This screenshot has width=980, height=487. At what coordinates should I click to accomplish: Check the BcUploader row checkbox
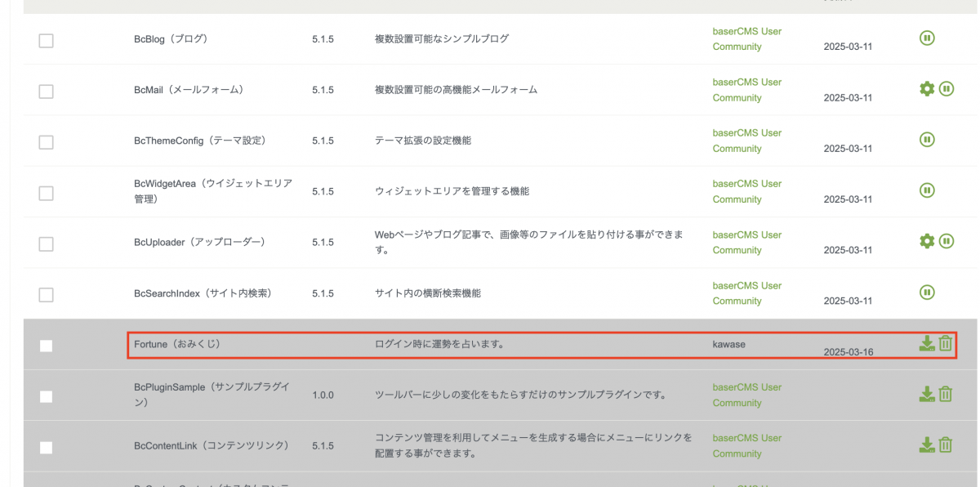click(46, 243)
